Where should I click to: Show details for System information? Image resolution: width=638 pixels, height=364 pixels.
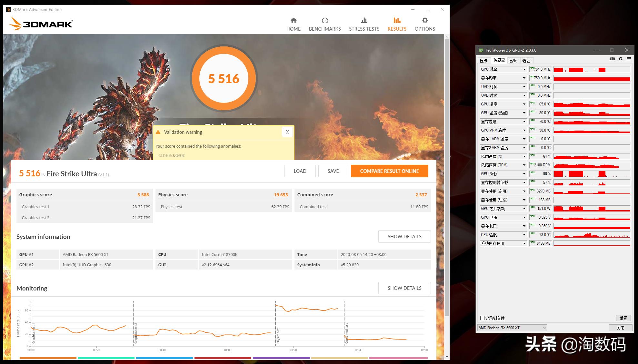pos(404,236)
